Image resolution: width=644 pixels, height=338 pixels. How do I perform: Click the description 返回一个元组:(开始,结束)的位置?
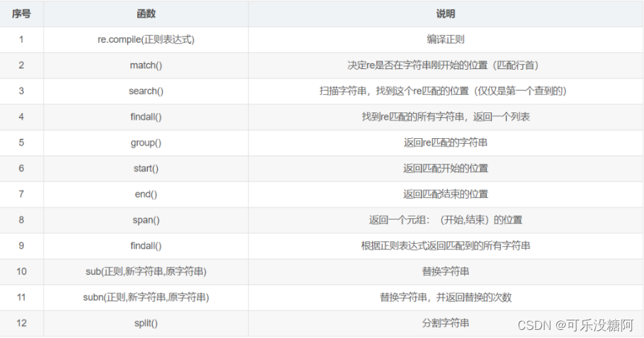tap(445, 220)
